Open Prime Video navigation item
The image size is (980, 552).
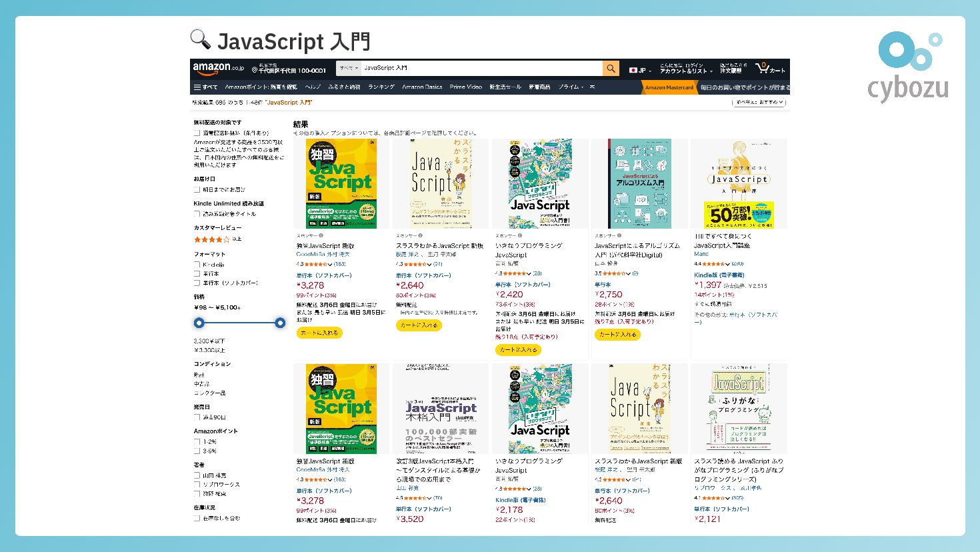pos(466,87)
